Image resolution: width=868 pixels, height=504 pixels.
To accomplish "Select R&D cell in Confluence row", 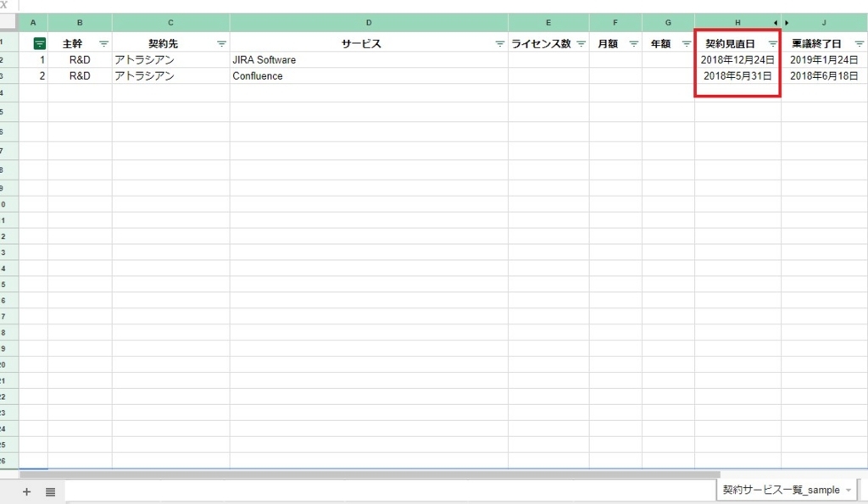I will (80, 75).
